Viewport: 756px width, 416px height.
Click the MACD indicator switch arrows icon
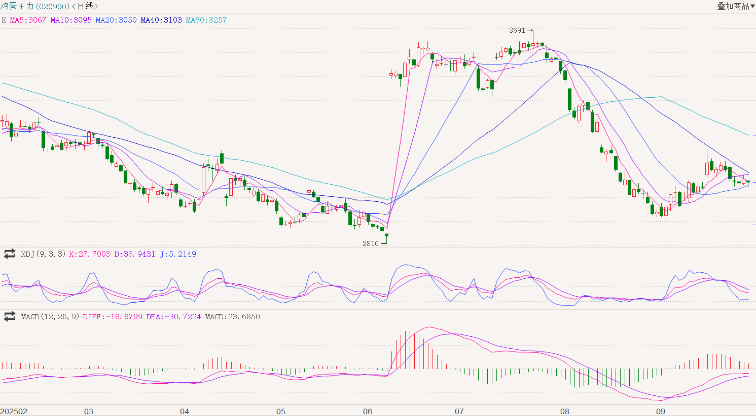tap(10, 315)
